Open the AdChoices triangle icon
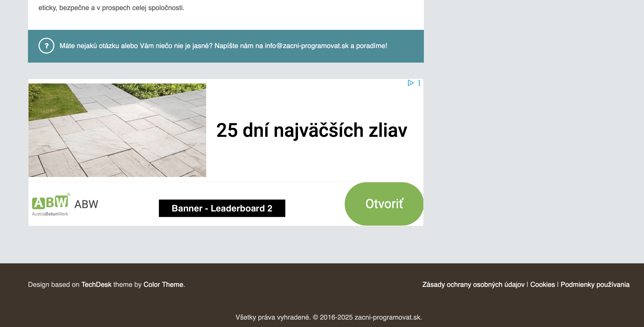This screenshot has height=327, width=644. [x=410, y=83]
